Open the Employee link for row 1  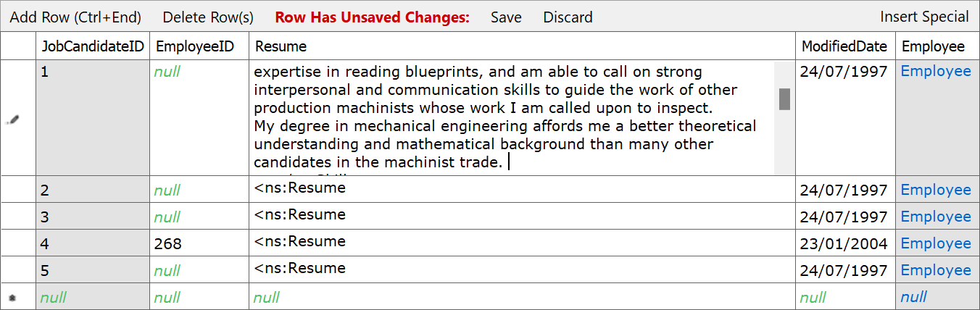[x=936, y=71]
